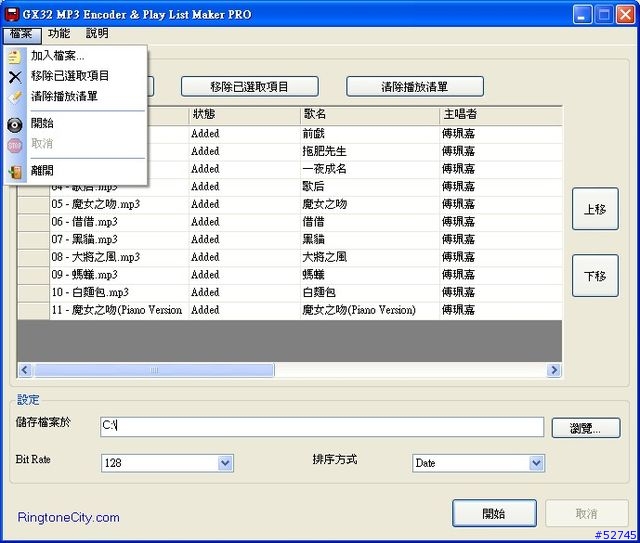This screenshot has width=640, height=543.
Task: Open the 功能 menu
Action: coord(59,33)
